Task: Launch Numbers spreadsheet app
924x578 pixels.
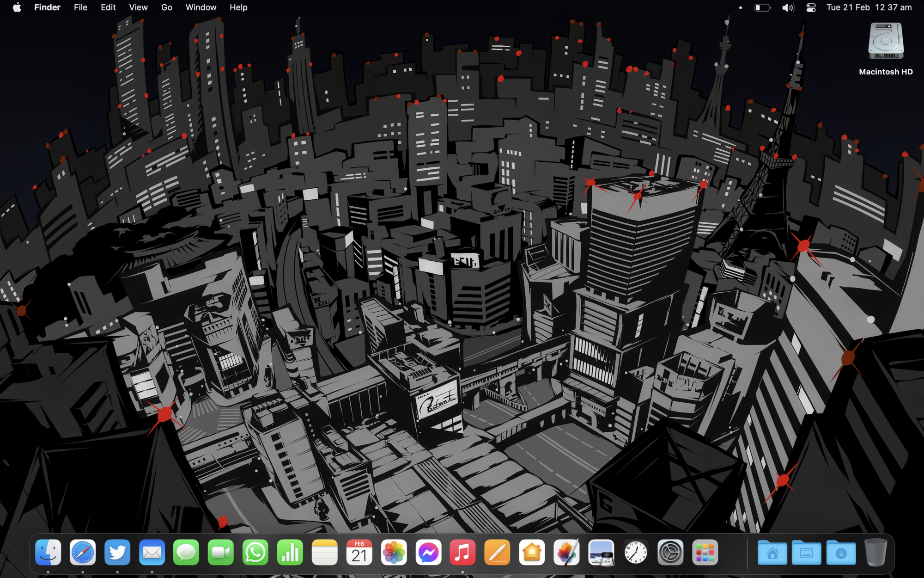Action: point(290,553)
